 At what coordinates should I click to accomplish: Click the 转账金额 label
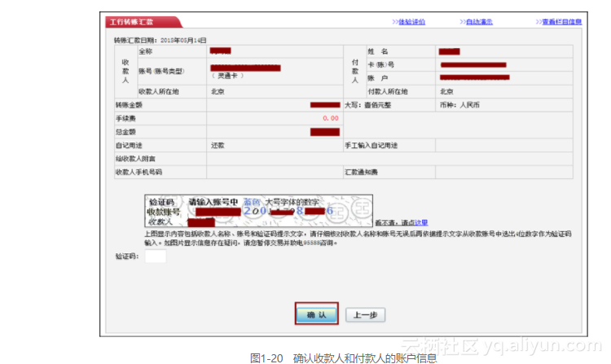[129, 105]
